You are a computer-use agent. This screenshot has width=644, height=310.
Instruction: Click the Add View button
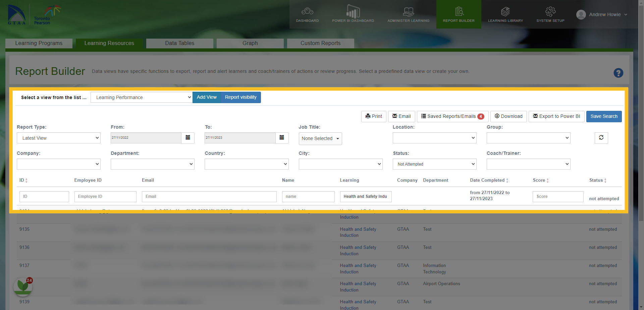(207, 97)
